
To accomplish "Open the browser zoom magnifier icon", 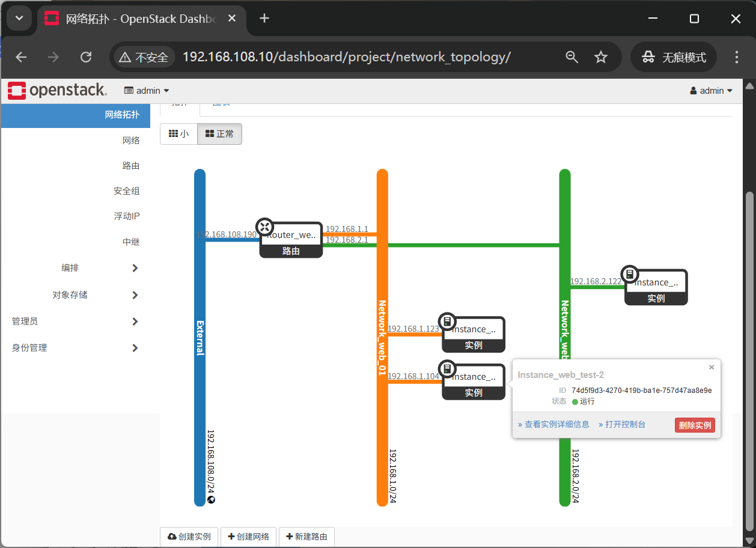I will pyautogui.click(x=572, y=57).
